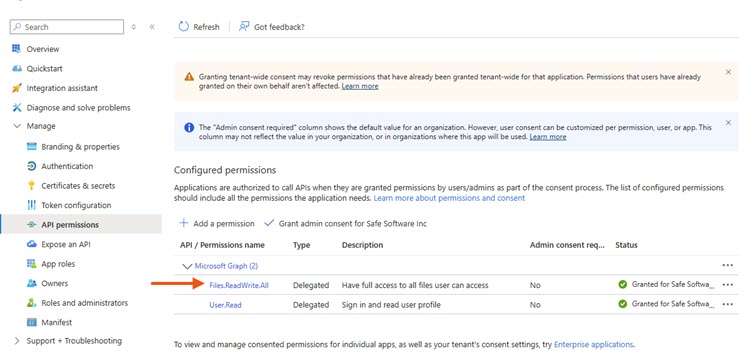Viewport: 751px width, 360px height.
Task: Click the warning triangle icon in consent banner
Action: click(x=190, y=77)
